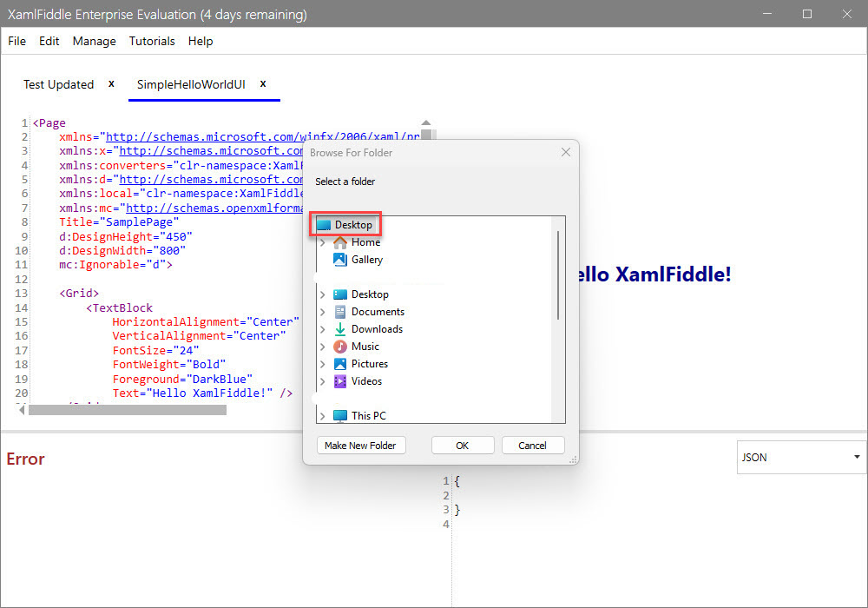Select the Gallery folder icon
This screenshot has width=868, height=608.
click(340, 260)
